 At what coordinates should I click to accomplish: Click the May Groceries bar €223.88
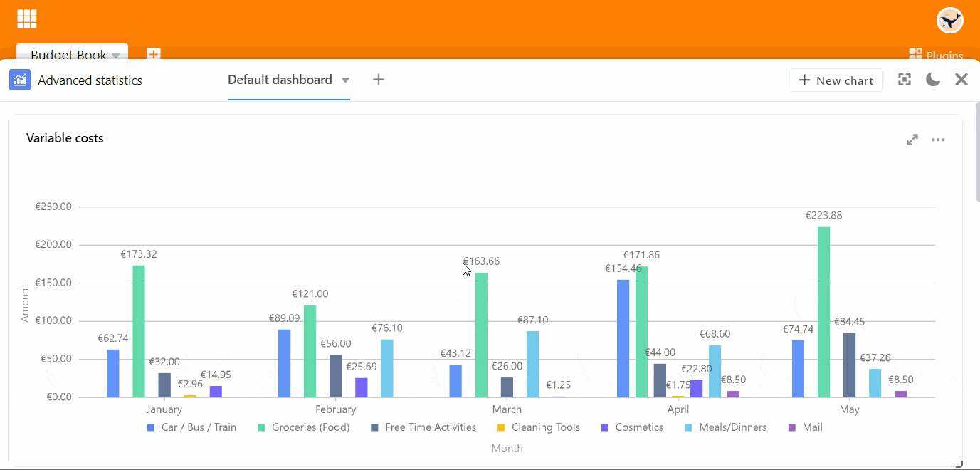(823, 312)
